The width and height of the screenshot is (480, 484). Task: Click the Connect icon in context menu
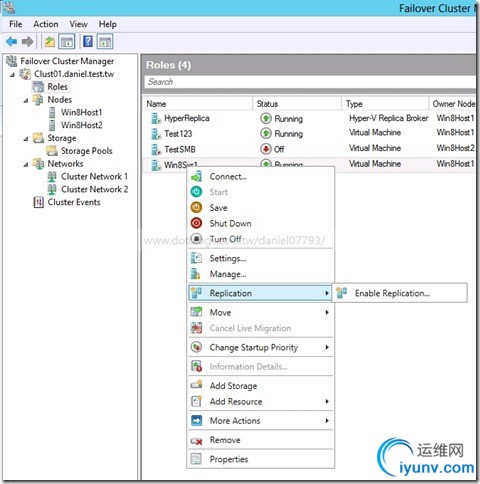196,176
